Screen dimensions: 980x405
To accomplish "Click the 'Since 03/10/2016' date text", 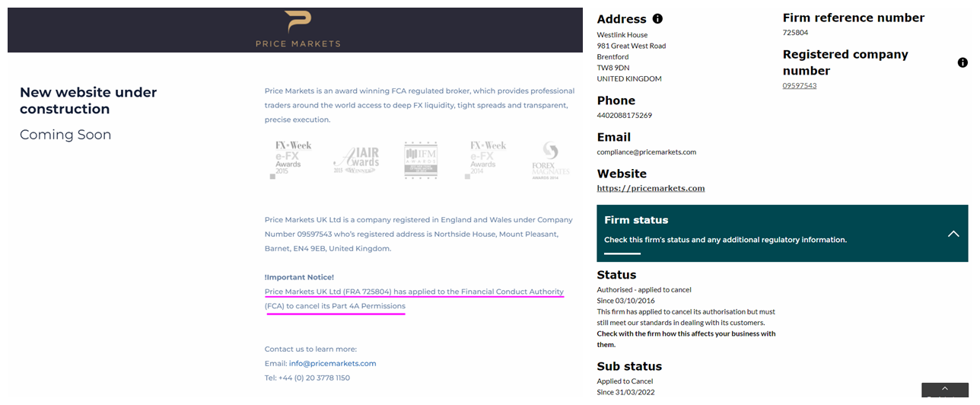I will [626, 301].
